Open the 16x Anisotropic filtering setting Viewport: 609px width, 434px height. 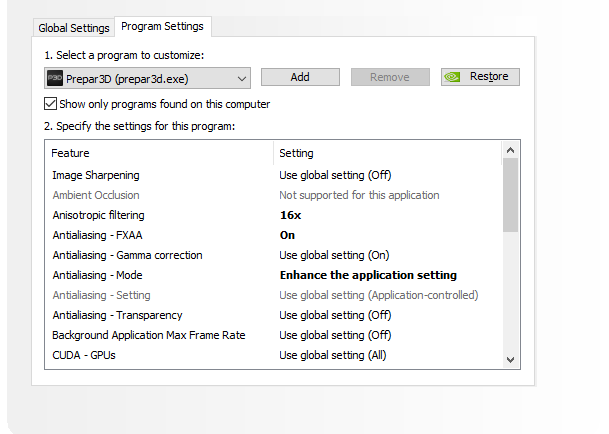[x=291, y=215]
